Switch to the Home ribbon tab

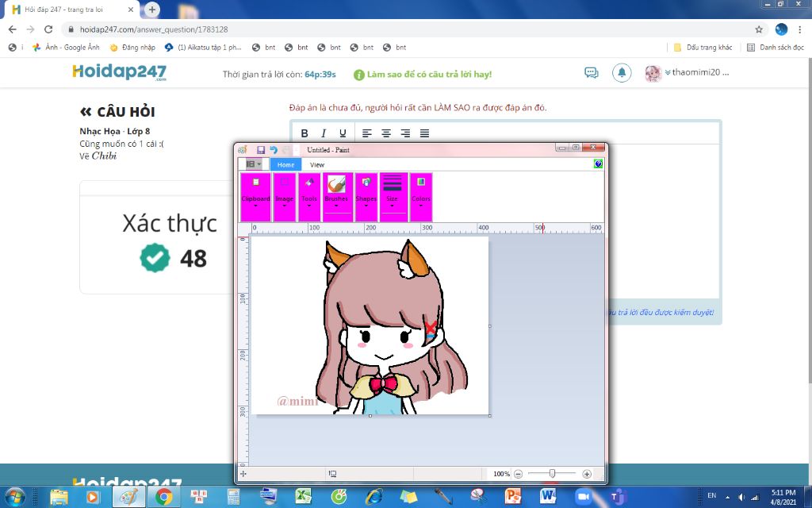285,165
